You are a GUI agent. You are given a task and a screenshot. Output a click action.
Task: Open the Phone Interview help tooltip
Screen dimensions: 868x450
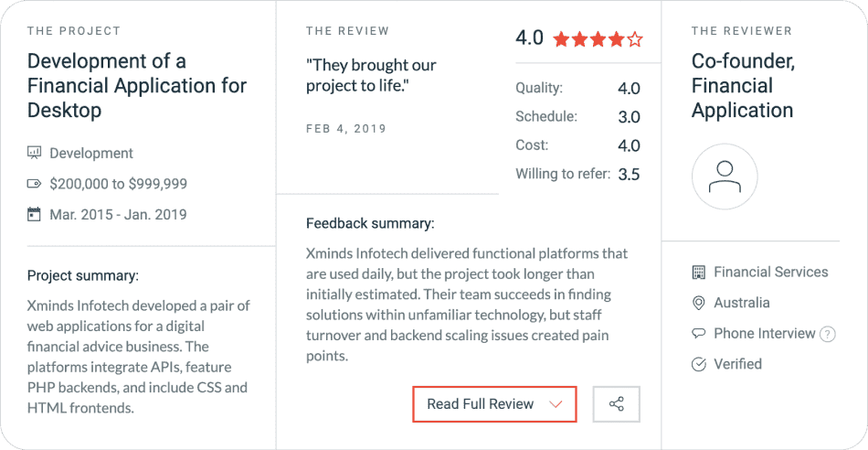tap(828, 334)
